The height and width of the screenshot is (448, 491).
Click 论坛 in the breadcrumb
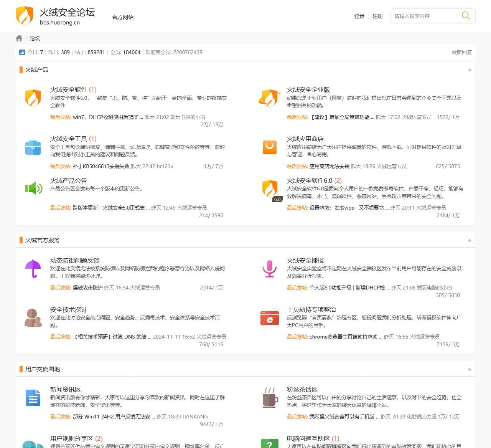tap(35, 38)
